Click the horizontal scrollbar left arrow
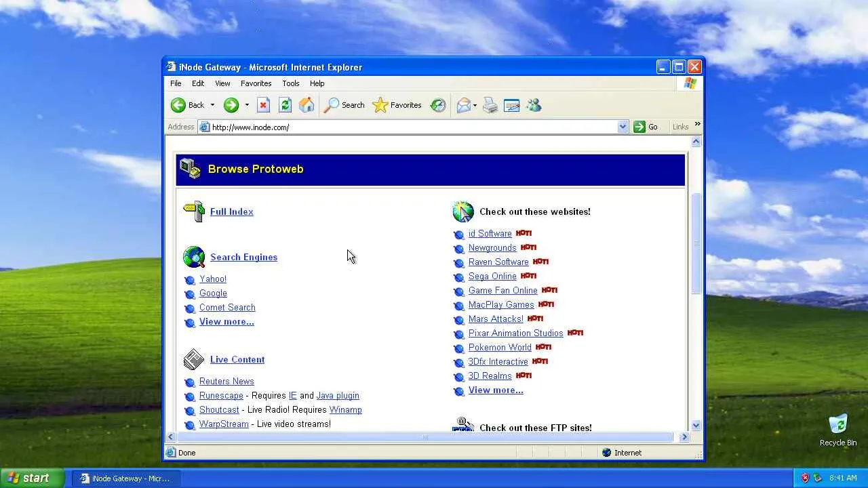This screenshot has height=488, width=868. (x=171, y=437)
